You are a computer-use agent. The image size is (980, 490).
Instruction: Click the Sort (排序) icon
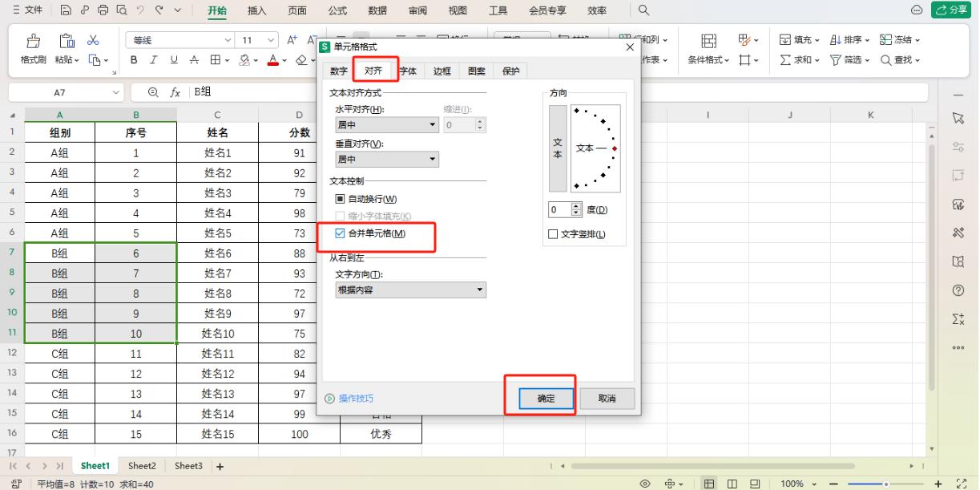[x=835, y=40]
